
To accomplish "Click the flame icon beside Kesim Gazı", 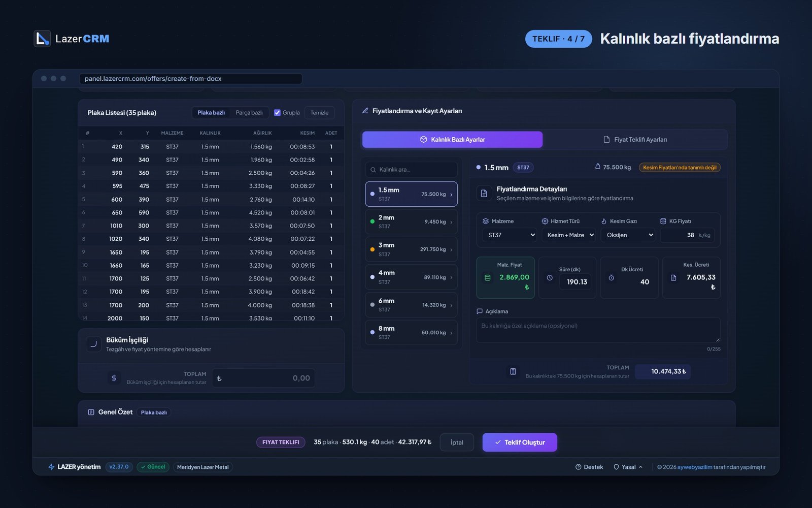I will tap(604, 221).
